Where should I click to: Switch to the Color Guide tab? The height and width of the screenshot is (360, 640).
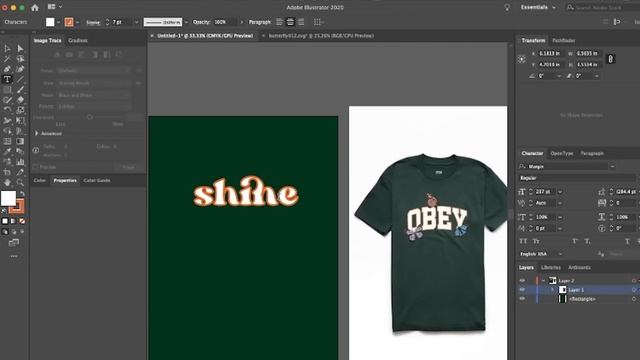[x=97, y=180]
